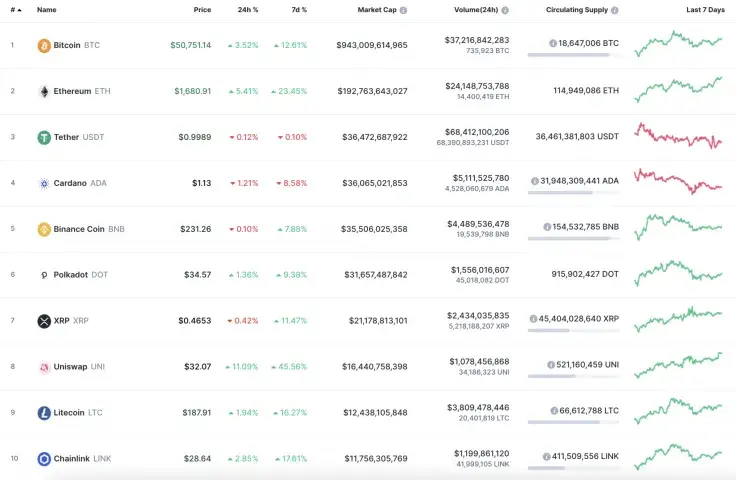Open the Volume(24h) info tooltip icon
The width and height of the screenshot is (736, 480).
point(505,10)
